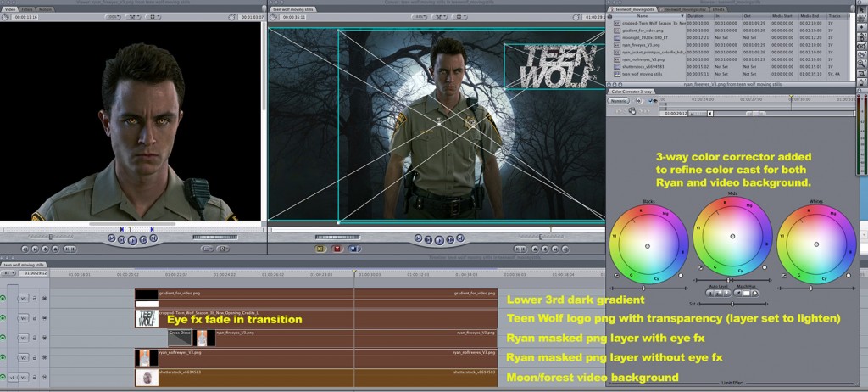The image size is (868, 392).
Task: Toggle Auto Select on V2 track
Action: coord(44,357)
